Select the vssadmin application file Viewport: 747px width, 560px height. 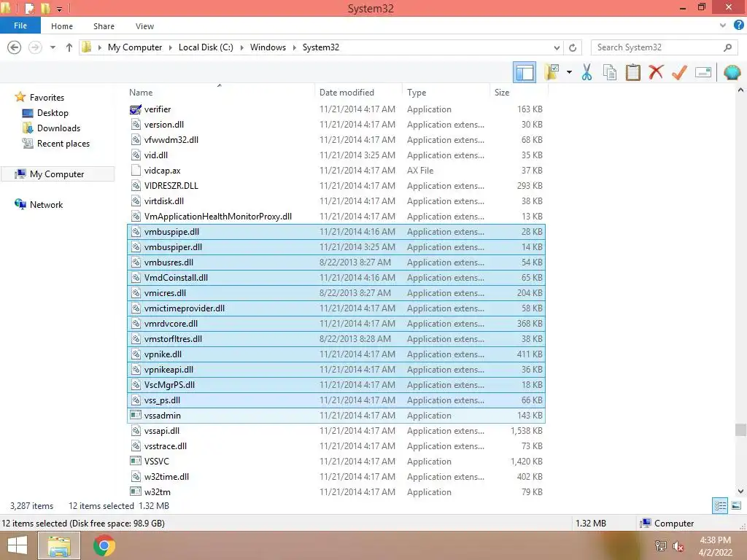click(x=336, y=415)
